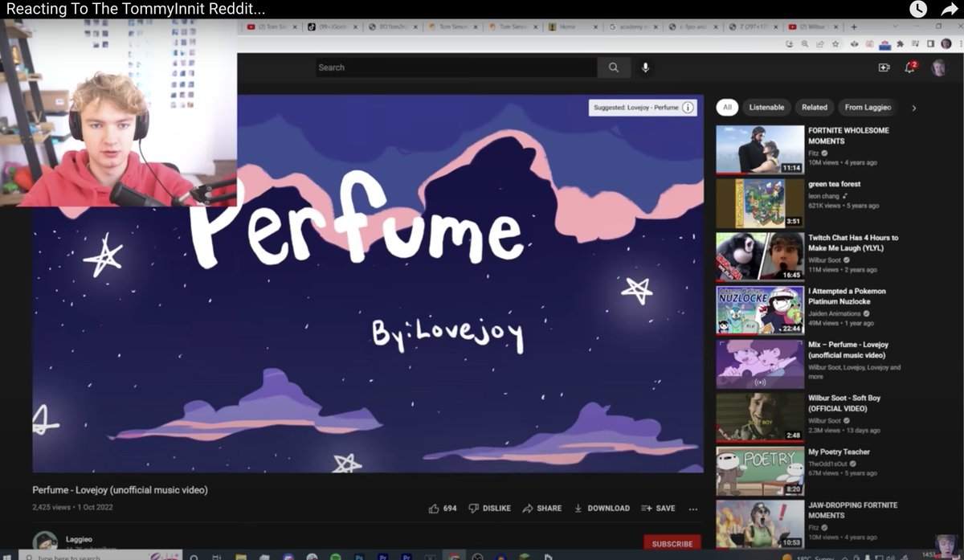Viewport: 964px width, 560px height.
Task: Switch to the (2) Wilbur YouTube tab
Action: pyautogui.click(x=813, y=27)
